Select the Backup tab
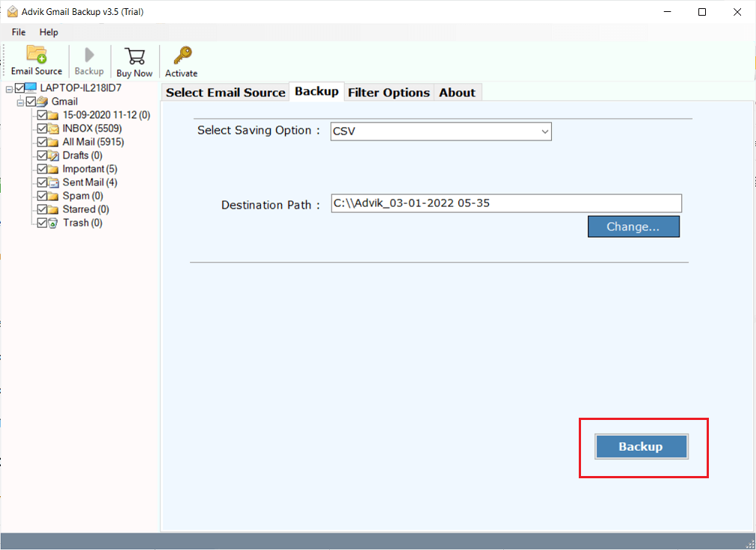Screen dimensions: 756x550 pyautogui.click(x=317, y=92)
